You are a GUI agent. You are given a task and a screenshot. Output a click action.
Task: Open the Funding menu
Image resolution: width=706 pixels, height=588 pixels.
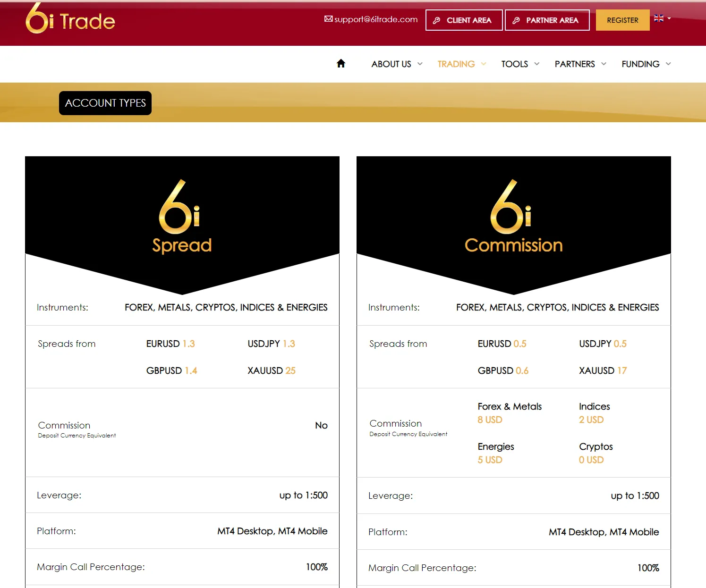(x=640, y=64)
